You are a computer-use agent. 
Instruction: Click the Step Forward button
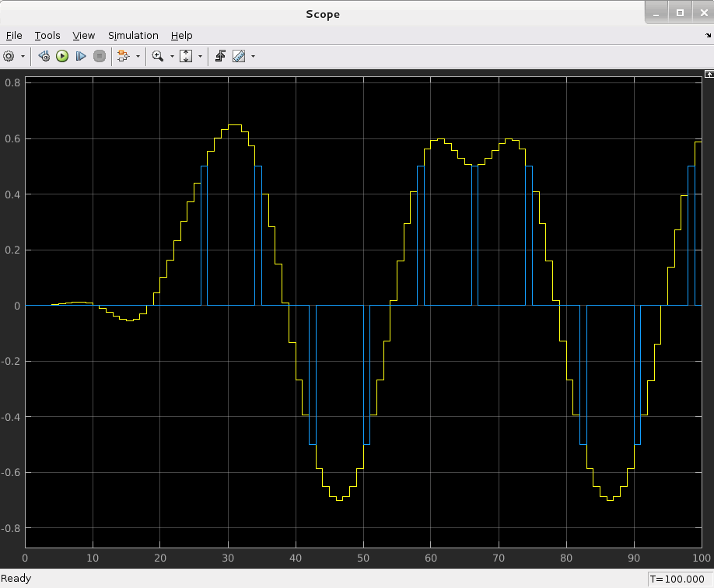click(x=80, y=56)
